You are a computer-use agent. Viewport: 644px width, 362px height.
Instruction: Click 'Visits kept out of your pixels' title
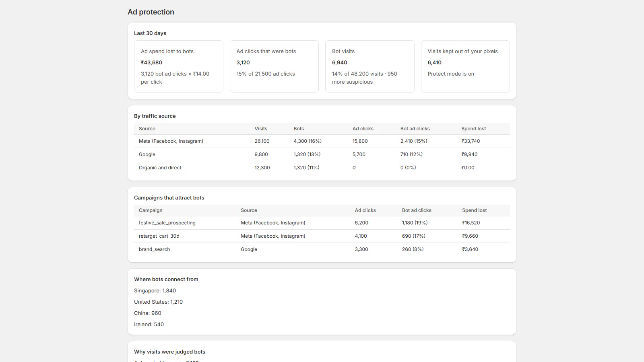(462, 51)
